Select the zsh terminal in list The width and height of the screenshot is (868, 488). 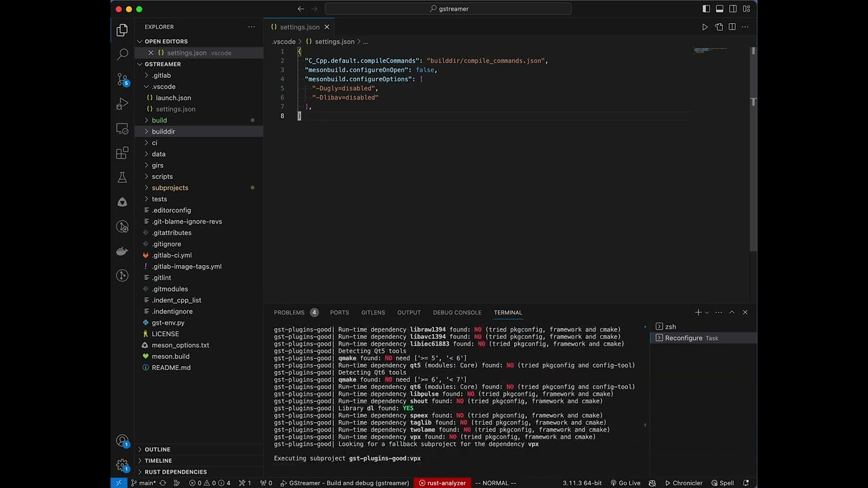[703, 327]
